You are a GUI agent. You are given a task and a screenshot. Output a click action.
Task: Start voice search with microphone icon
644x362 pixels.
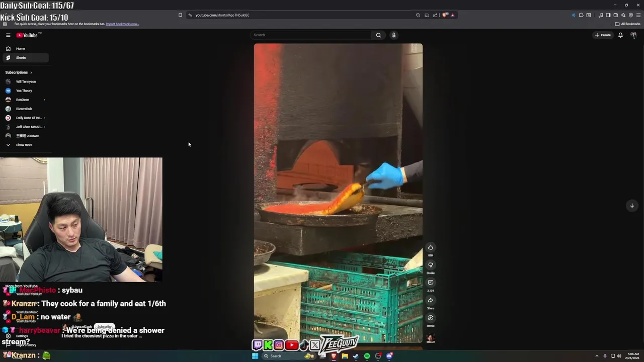click(393, 35)
